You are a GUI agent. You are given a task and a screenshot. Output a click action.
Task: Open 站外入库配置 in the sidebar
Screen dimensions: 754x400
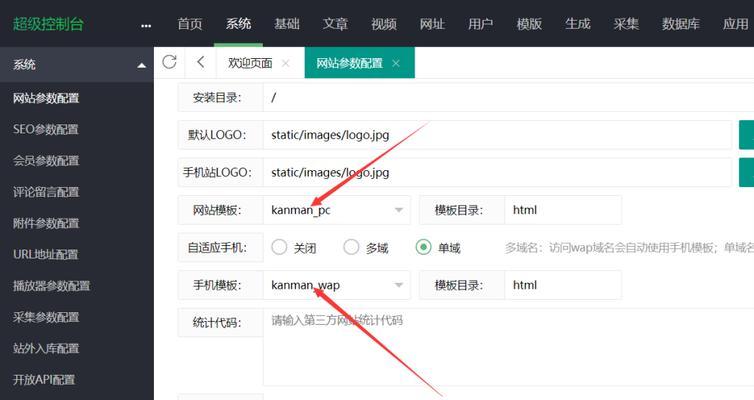tap(46, 348)
